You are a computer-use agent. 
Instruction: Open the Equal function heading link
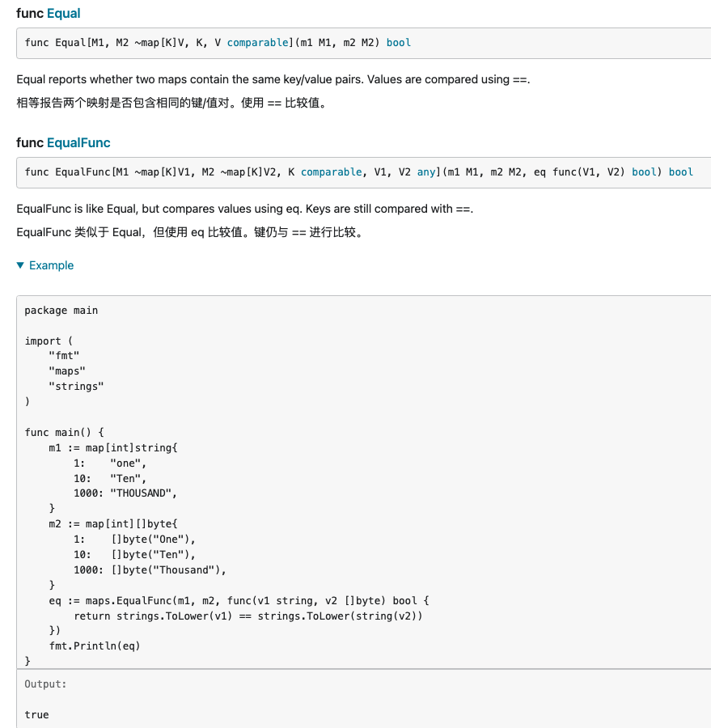(63, 14)
